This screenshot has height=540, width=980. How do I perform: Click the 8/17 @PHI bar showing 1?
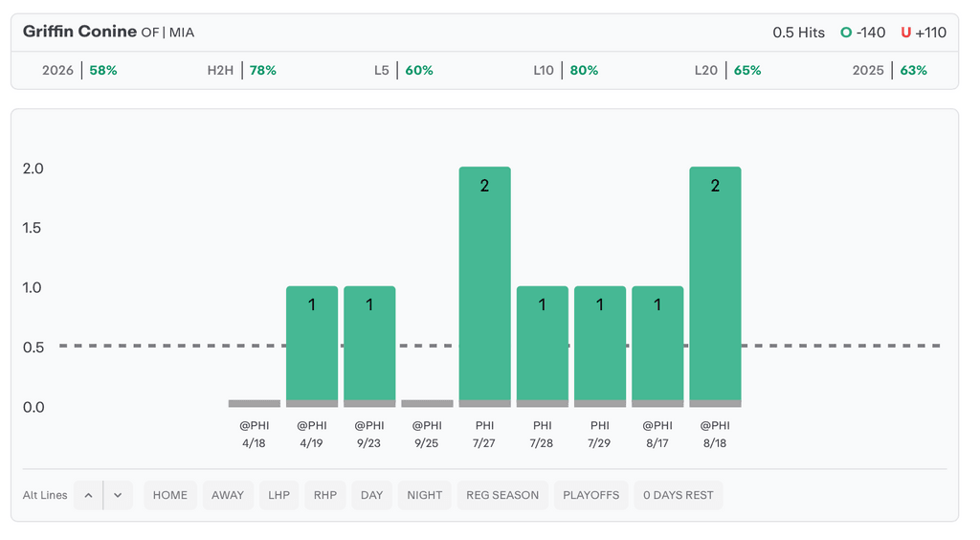click(x=657, y=347)
